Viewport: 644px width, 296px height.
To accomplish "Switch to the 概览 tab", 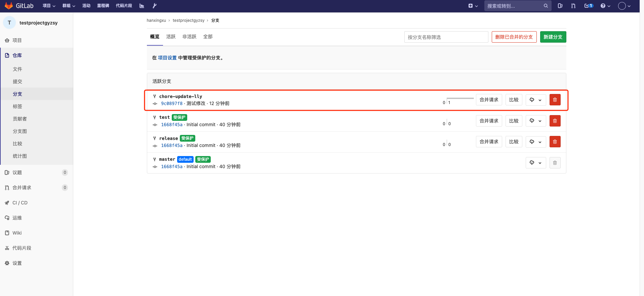I will pos(155,37).
